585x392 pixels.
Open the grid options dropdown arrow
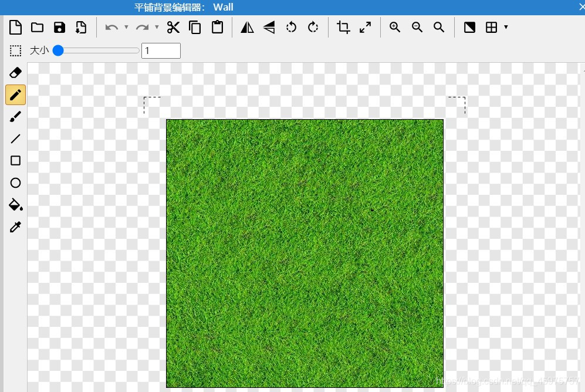506,27
